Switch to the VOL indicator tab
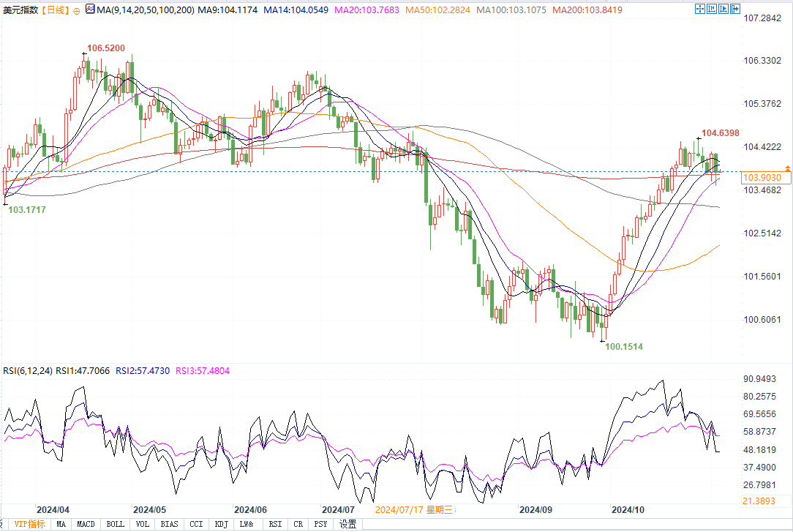The height and width of the screenshot is (532, 793). 143,524
